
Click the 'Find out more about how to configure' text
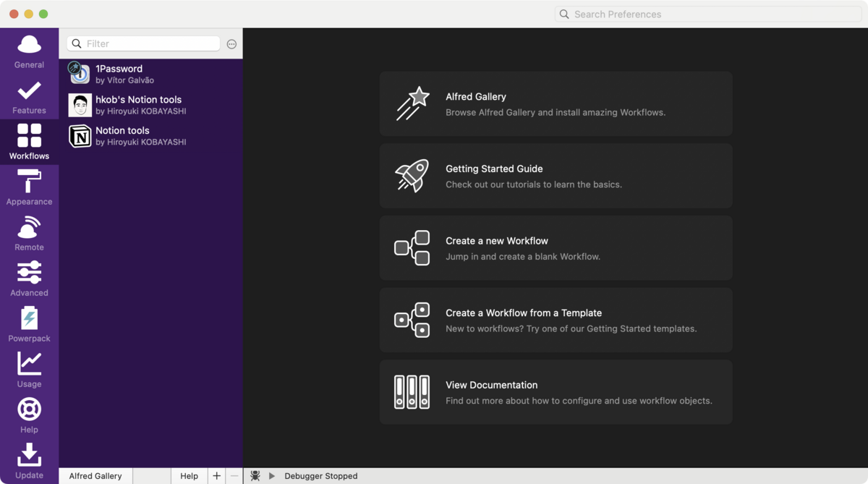(579, 401)
